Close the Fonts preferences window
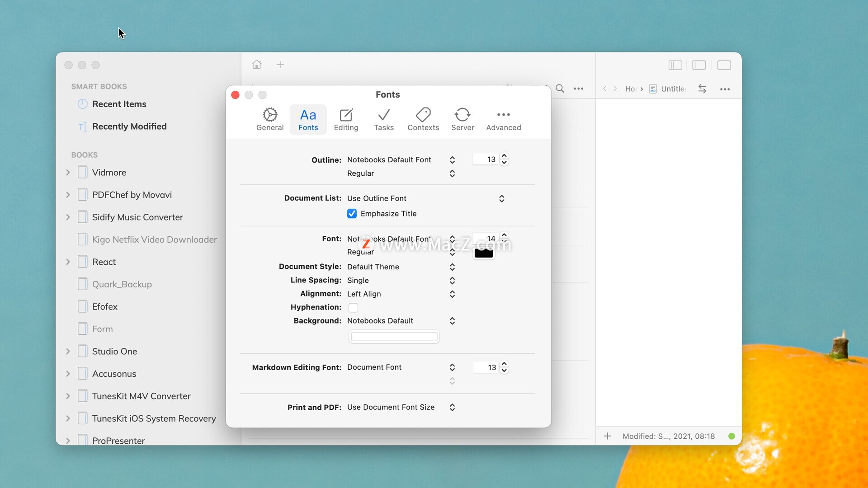 [235, 95]
